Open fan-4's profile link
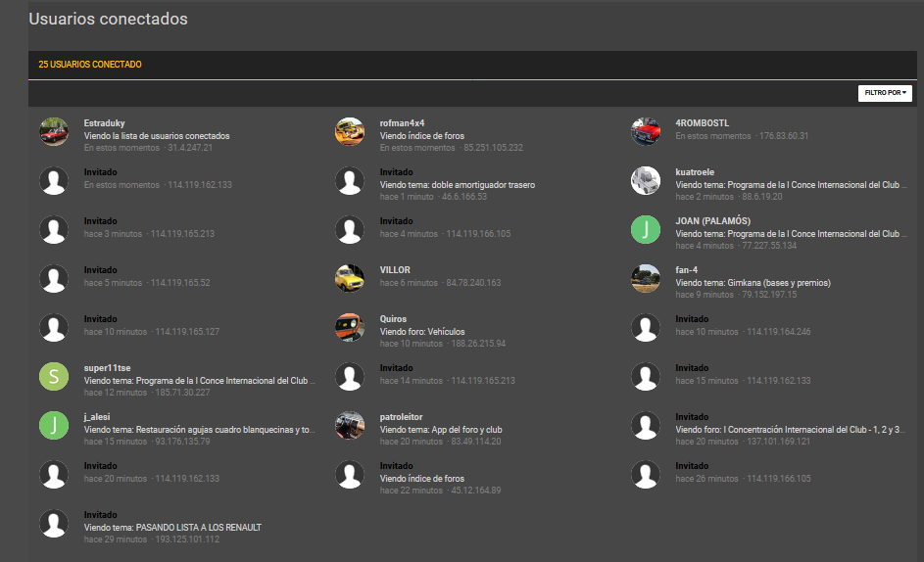 (687, 270)
